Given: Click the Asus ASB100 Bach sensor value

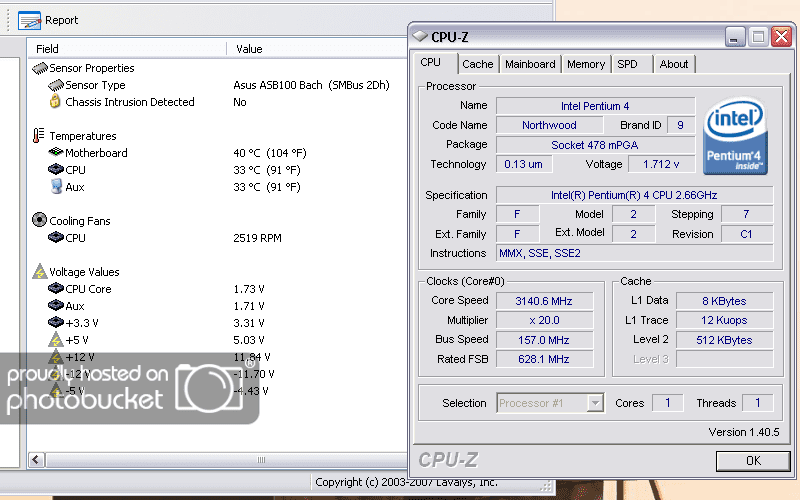Looking at the screenshot, I should [x=311, y=85].
